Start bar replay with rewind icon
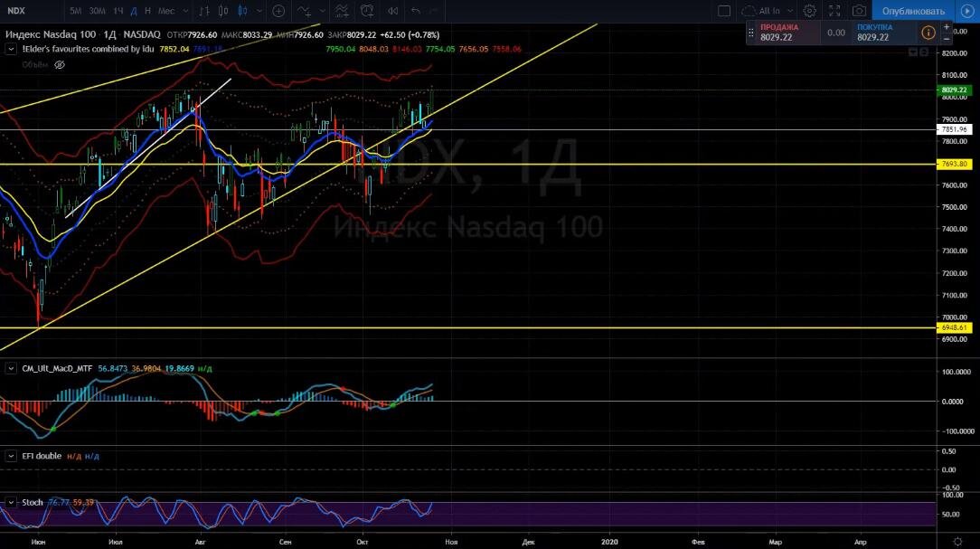980x549 pixels. point(392,11)
